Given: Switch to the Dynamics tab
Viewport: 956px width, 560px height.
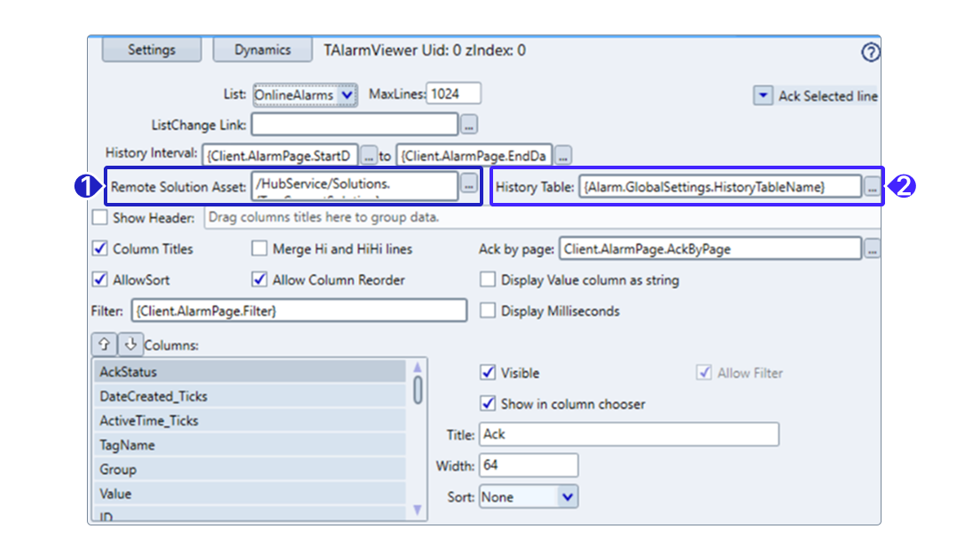Looking at the screenshot, I should [263, 50].
